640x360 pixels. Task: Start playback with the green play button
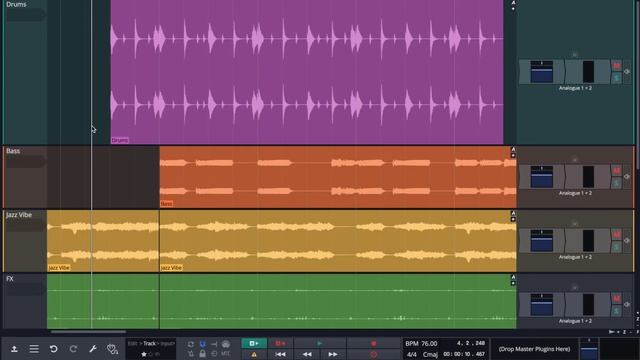tap(320, 343)
